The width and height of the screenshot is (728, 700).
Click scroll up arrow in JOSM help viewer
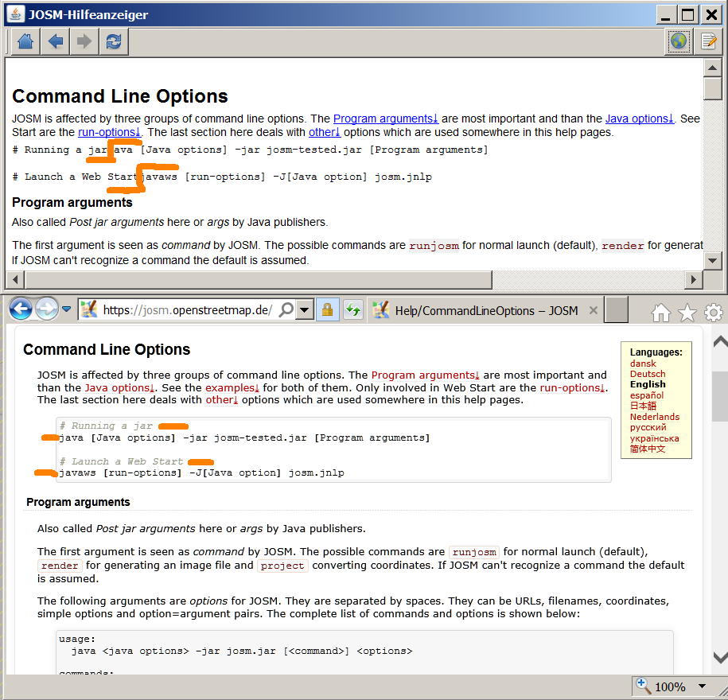pyautogui.click(x=712, y=68)
